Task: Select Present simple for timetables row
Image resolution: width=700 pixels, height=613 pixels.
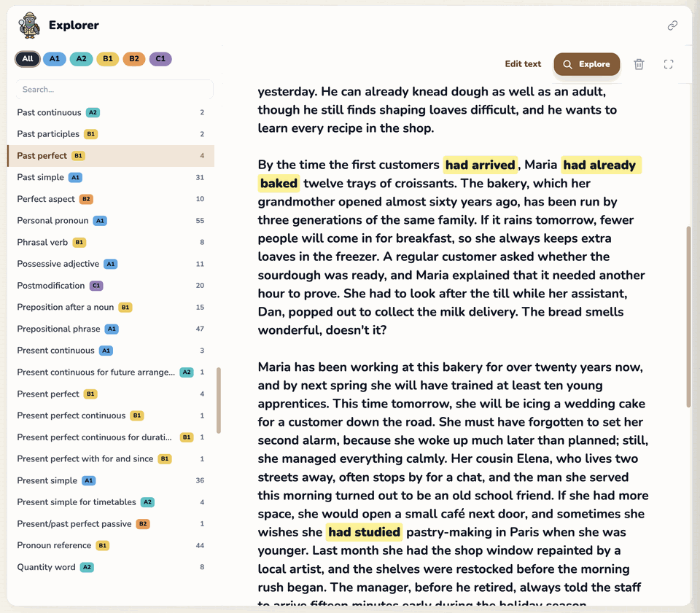Action: point(111,502)
